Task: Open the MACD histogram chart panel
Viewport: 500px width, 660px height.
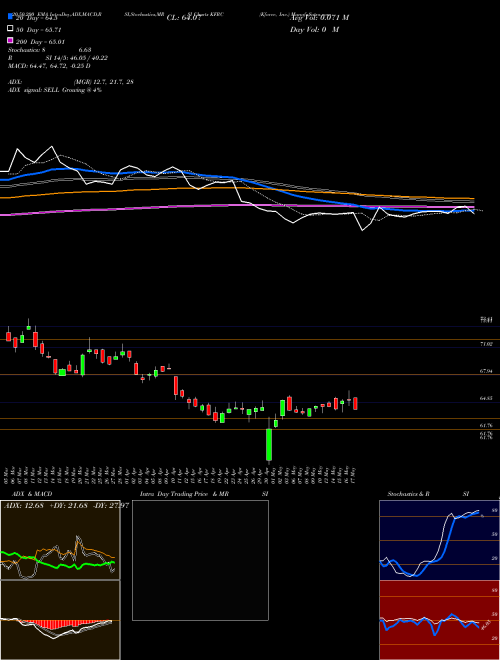Action: [x=60, y=620]
